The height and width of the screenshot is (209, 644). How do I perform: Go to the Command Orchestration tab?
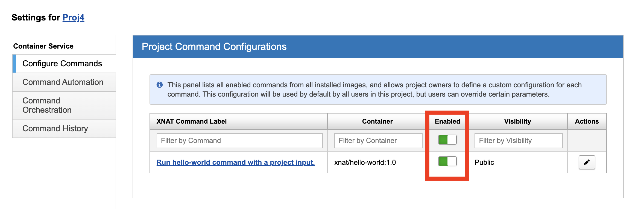tap(47, 105)
